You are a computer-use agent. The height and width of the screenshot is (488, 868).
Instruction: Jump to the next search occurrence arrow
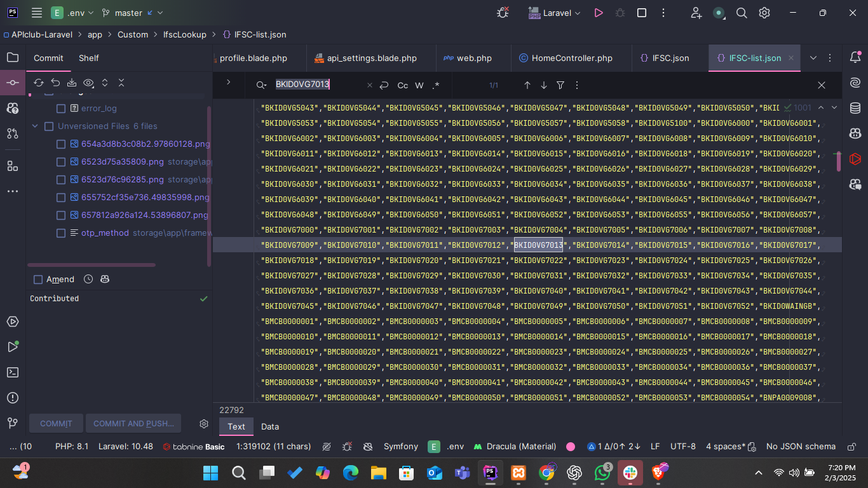point(543,85)
